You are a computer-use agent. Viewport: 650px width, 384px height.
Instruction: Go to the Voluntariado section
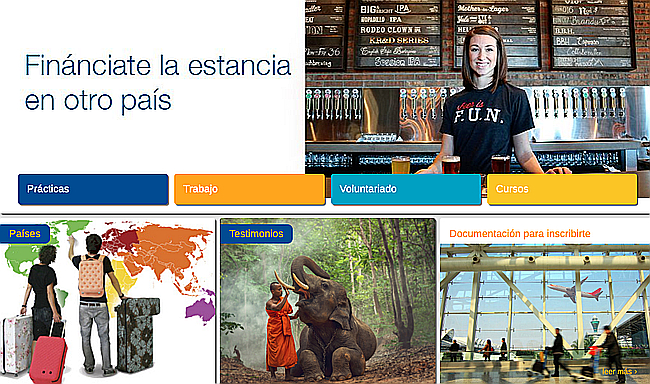click(x=406, y=190)
